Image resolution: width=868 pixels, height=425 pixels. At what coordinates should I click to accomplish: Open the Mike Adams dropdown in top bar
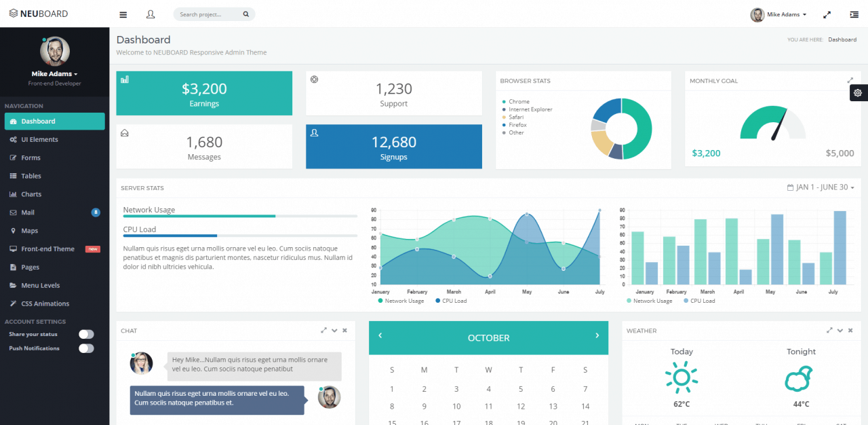point(778,14)
